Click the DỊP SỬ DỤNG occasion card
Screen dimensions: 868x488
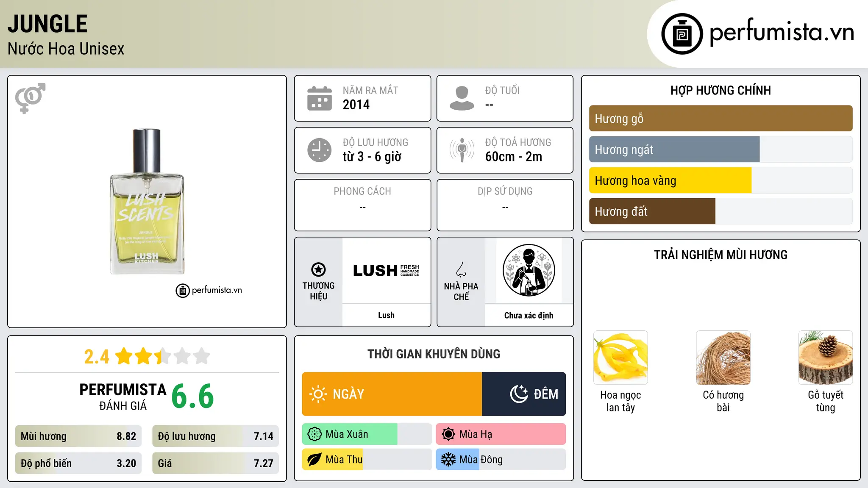click(505, 205)
